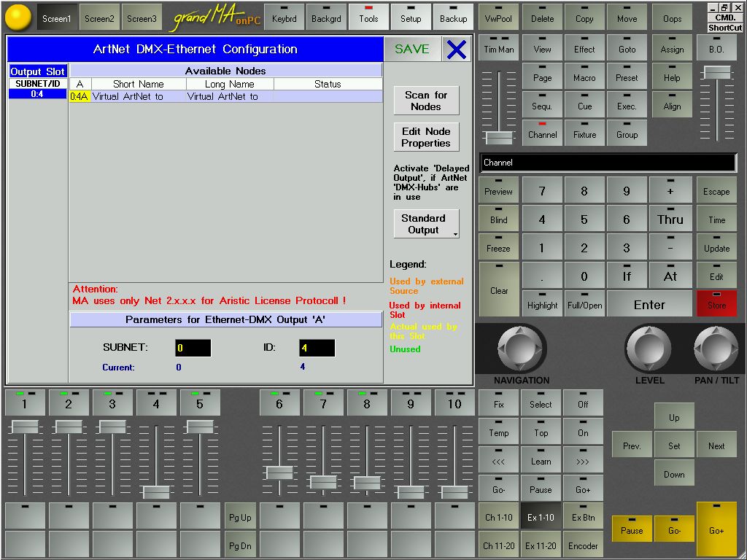
Task: Toggle the Freeze key
Action: 498,247
